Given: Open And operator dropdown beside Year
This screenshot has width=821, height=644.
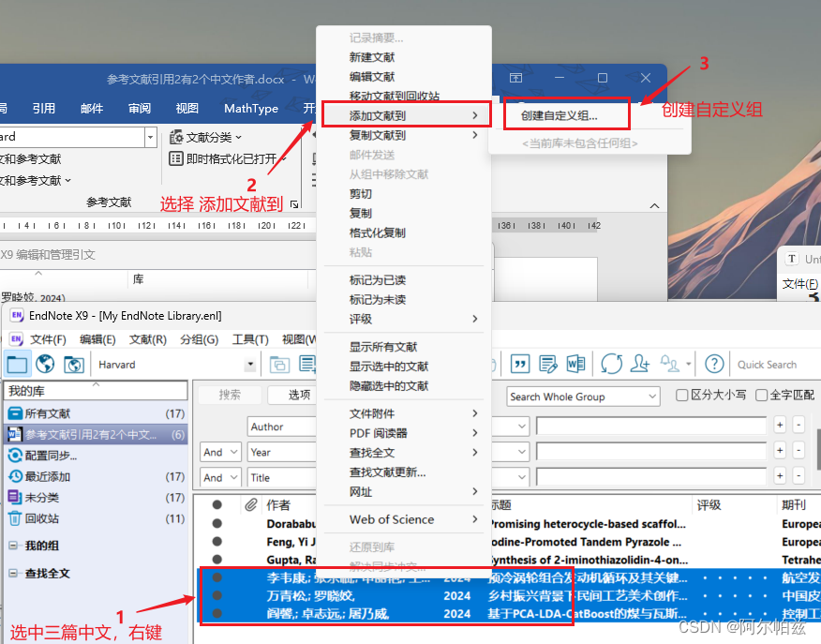Looking at the screenshot, I should coord(220,452).
